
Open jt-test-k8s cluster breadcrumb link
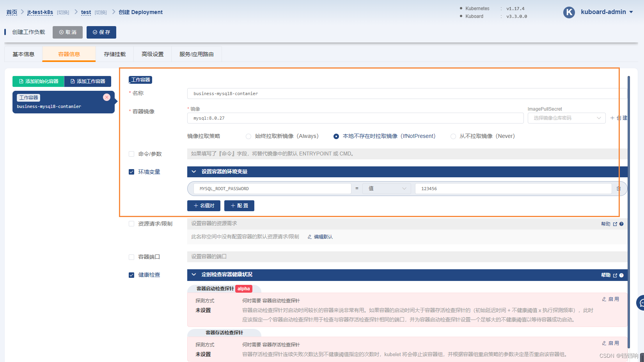click(x=40, y=12)
